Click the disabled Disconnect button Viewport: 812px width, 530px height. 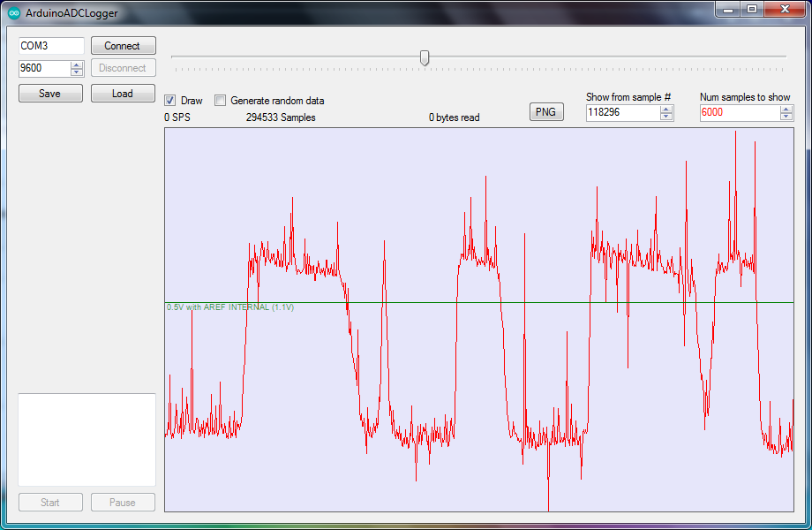(123, 68)
